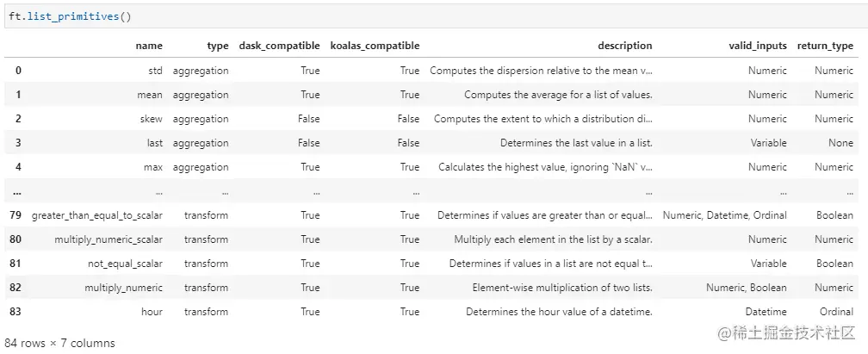Image resolution: width=868 pixels, height=354 pixels.
Task: Click the 'multiply_numeric_scalar' name cell
Action: coord(108,239)
